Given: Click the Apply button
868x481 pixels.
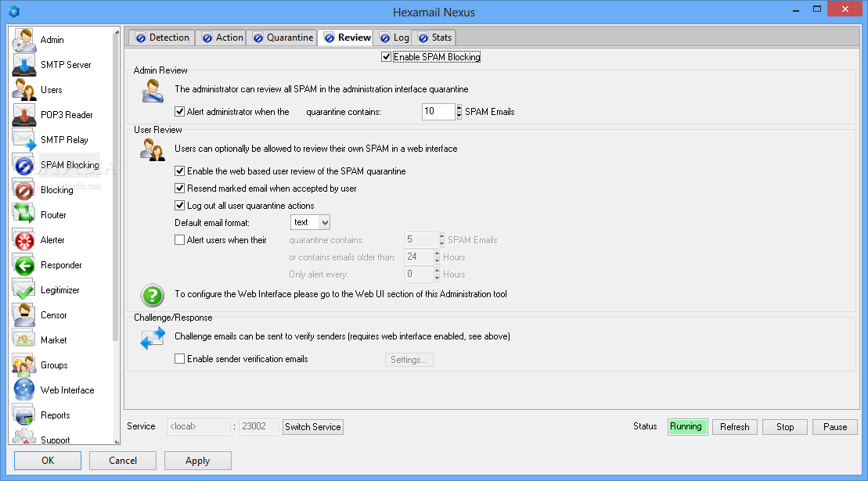Looking at the screenshot, I should 197,461.
